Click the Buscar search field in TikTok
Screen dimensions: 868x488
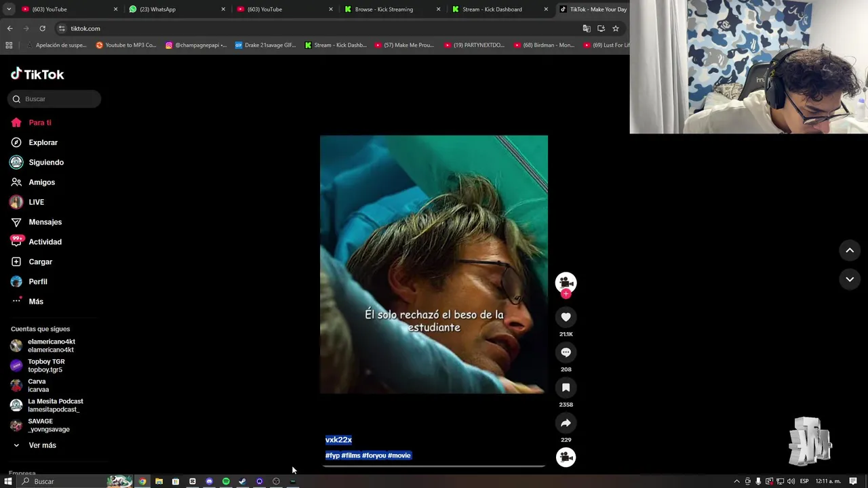click(x=54, y=99)
